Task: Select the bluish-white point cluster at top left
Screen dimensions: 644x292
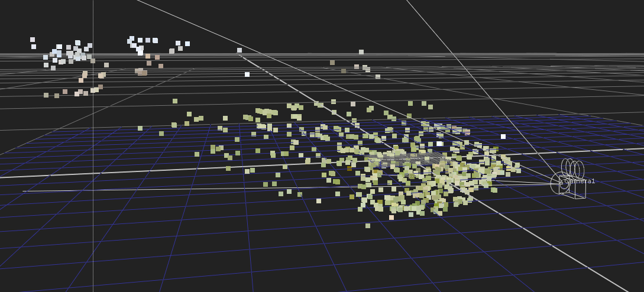Action: tap(68, 52)
